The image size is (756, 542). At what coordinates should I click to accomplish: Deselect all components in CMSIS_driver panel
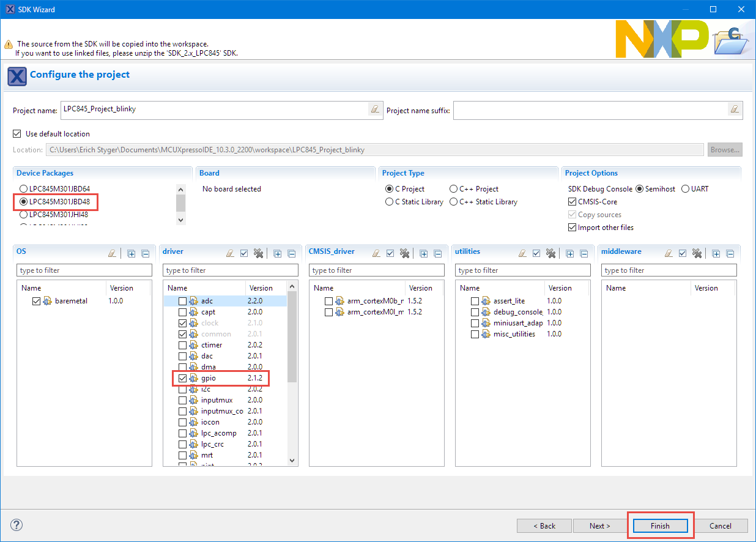[x=404, y=253]
